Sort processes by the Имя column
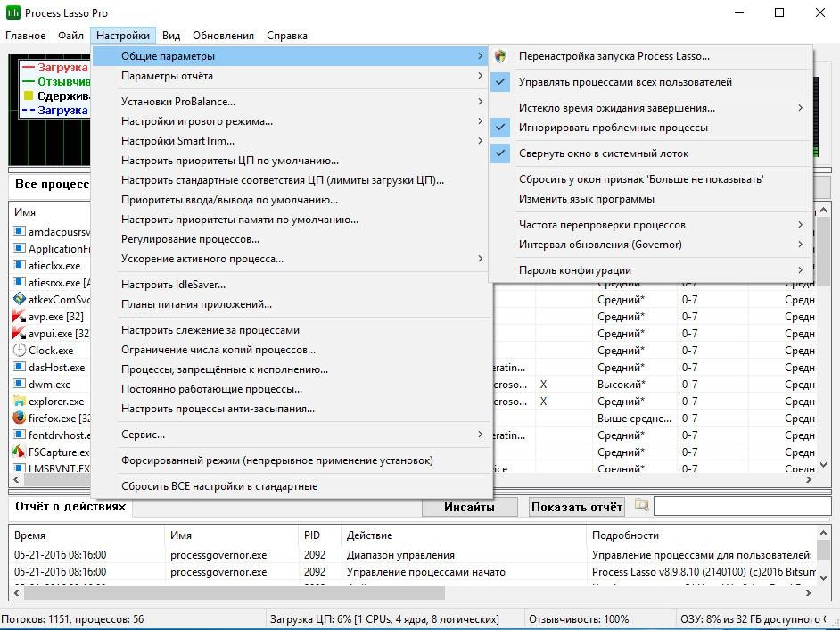 pyautogui.click(x=50, y=212)
